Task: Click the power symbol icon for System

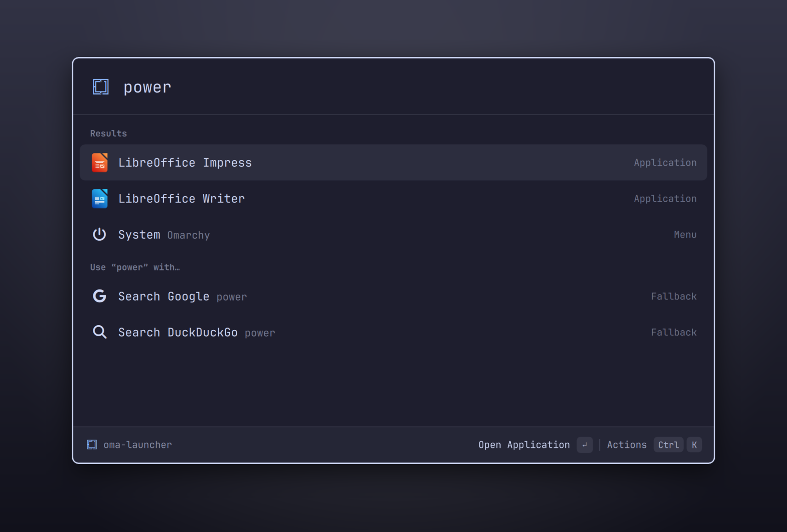Action: (x=99, y=234)
